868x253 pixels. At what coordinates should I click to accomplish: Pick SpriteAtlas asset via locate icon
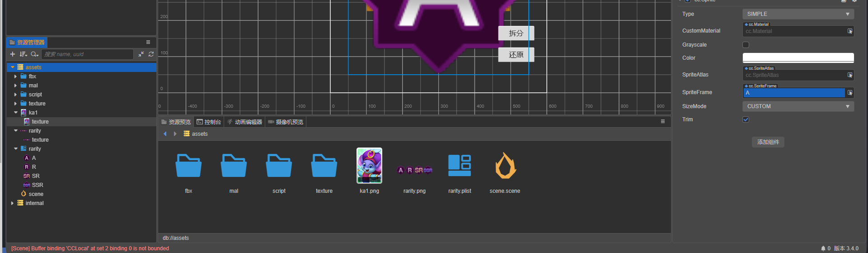(x=850, y=75)
